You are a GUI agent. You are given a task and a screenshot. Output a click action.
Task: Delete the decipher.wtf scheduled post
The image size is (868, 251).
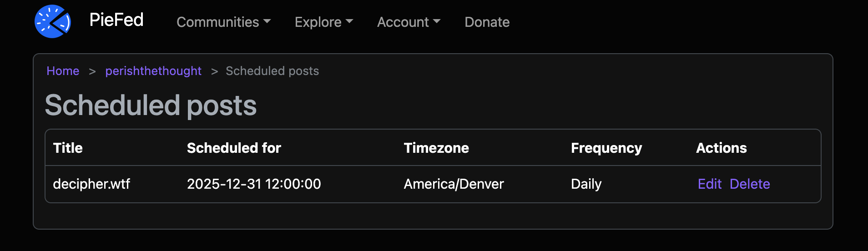pos(749,184)
